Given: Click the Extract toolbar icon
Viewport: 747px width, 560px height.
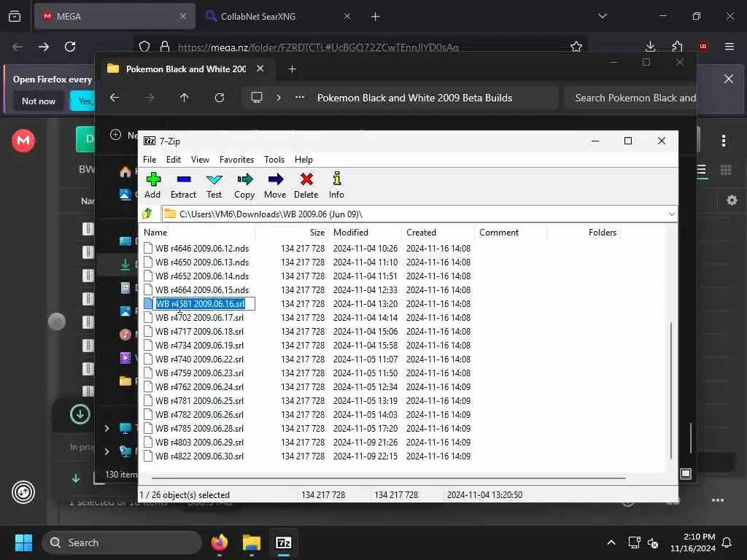Looking at the screenshot, I should pyautogui.click(x=183, y=185).
